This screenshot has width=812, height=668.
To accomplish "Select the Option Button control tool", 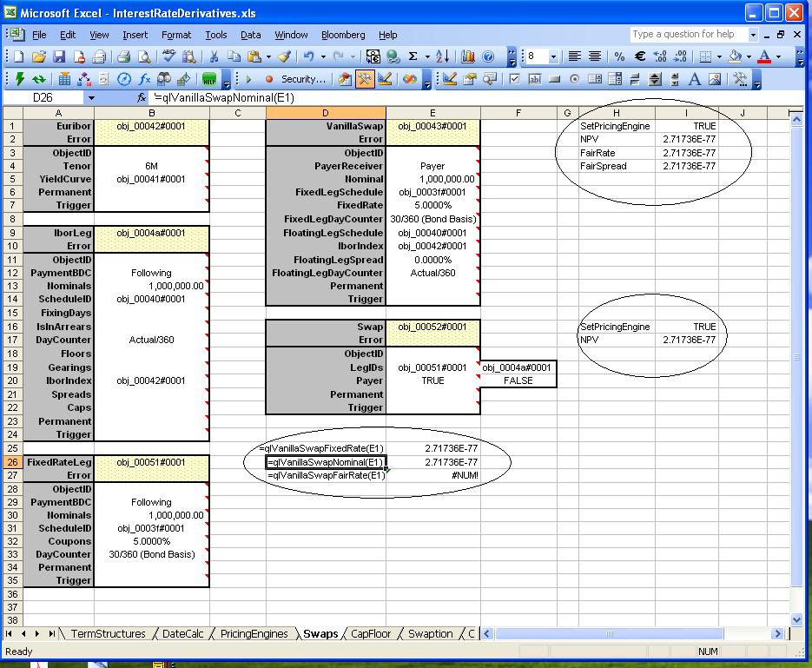I will [x=574, y=79].
